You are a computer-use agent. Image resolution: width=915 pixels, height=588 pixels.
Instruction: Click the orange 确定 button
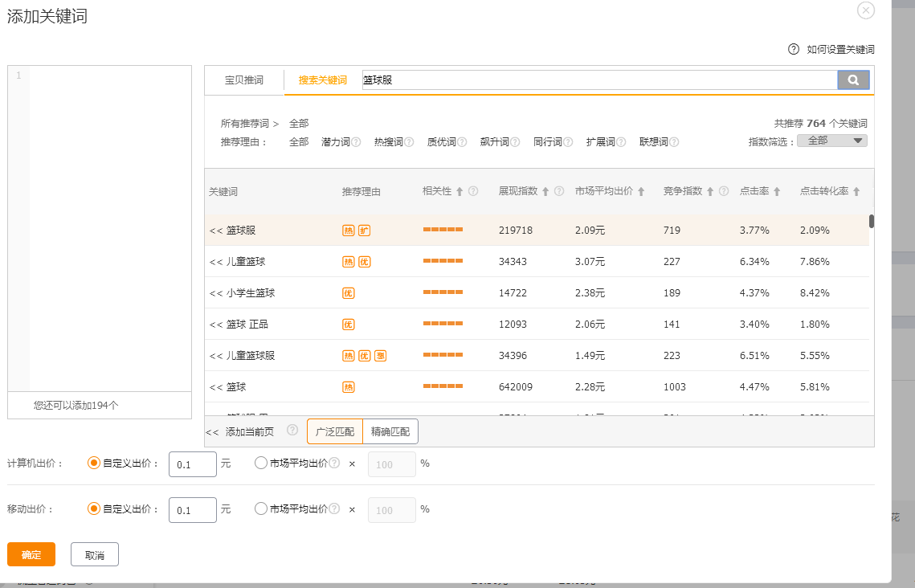point(31,554)
